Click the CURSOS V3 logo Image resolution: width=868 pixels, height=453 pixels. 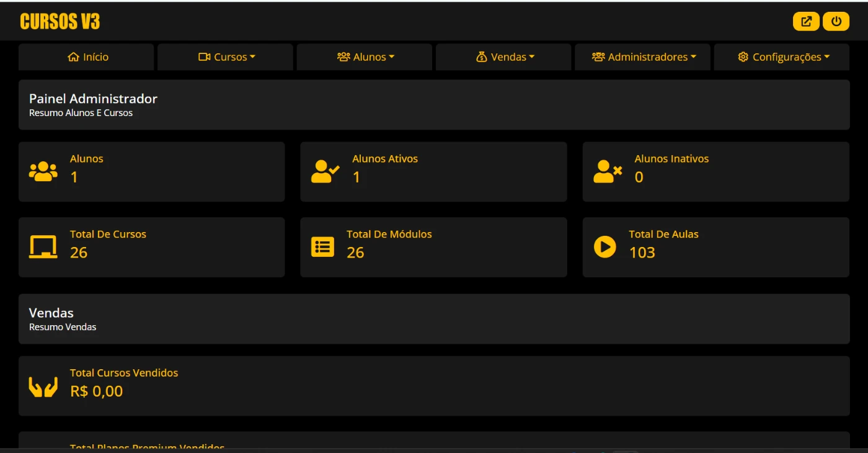(60, 22)
